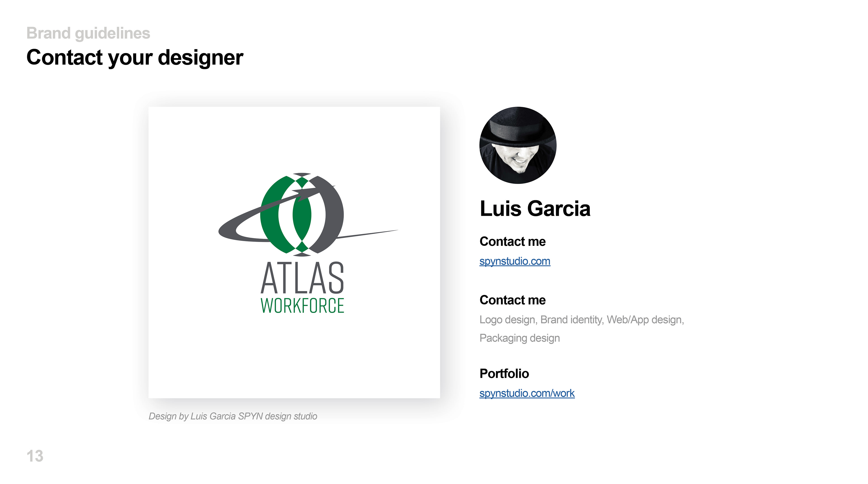Select the Logo design, Brand identity text line
Image resolution: width=868 pixels, height=484 pixels.
click(582, 320)
